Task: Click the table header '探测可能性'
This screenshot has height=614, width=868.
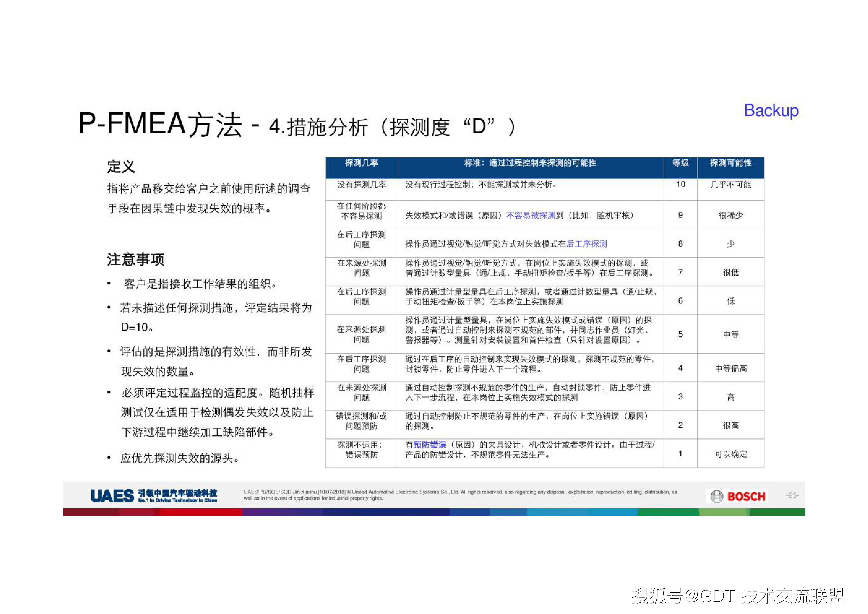Action: [x=730, y=163]
